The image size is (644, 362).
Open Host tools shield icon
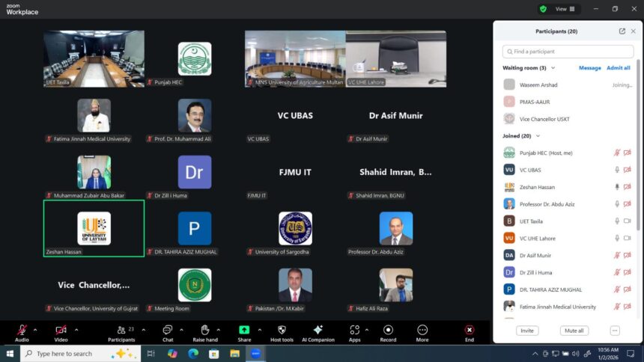(282, 330)
